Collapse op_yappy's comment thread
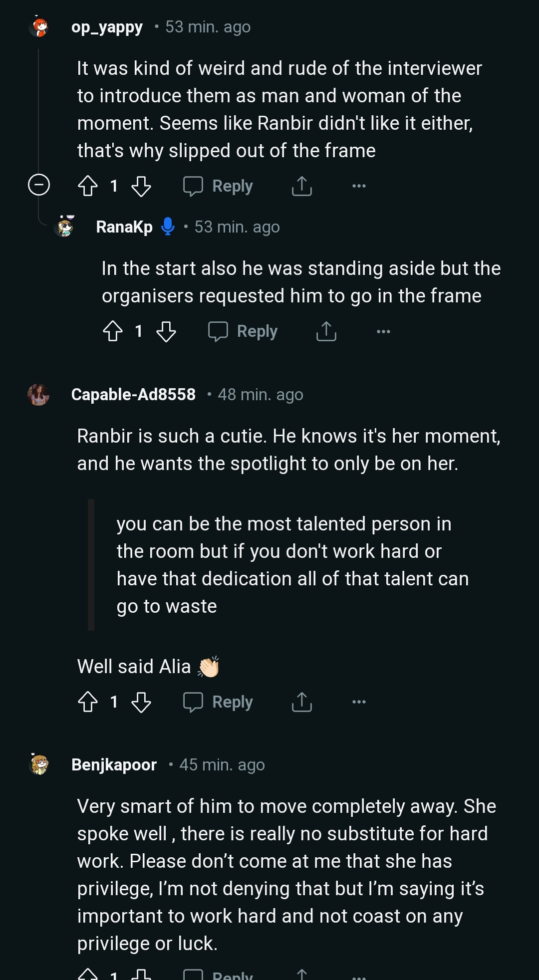 39,185
